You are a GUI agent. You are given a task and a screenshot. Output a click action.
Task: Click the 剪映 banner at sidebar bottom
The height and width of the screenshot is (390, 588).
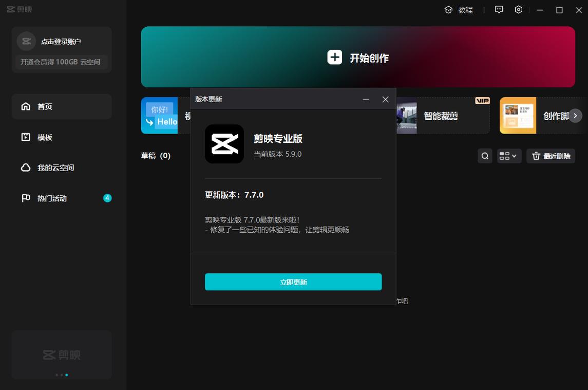62,355
